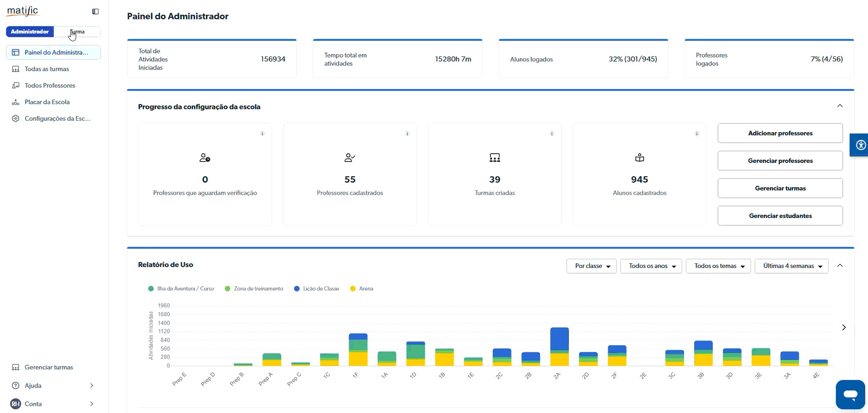The width and height of the screenshot is (868, 413).
Task: Click info icon on Alunos cadastrados card
Action: click(697, 134)
